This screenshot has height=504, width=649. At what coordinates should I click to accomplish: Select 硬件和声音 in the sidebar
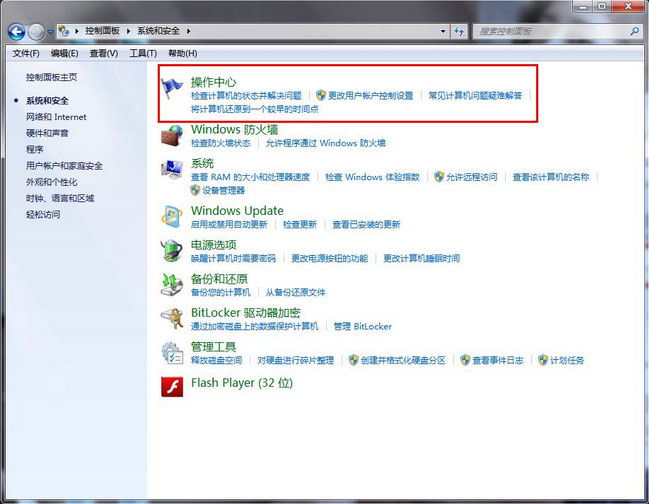(x=47, y=133)
